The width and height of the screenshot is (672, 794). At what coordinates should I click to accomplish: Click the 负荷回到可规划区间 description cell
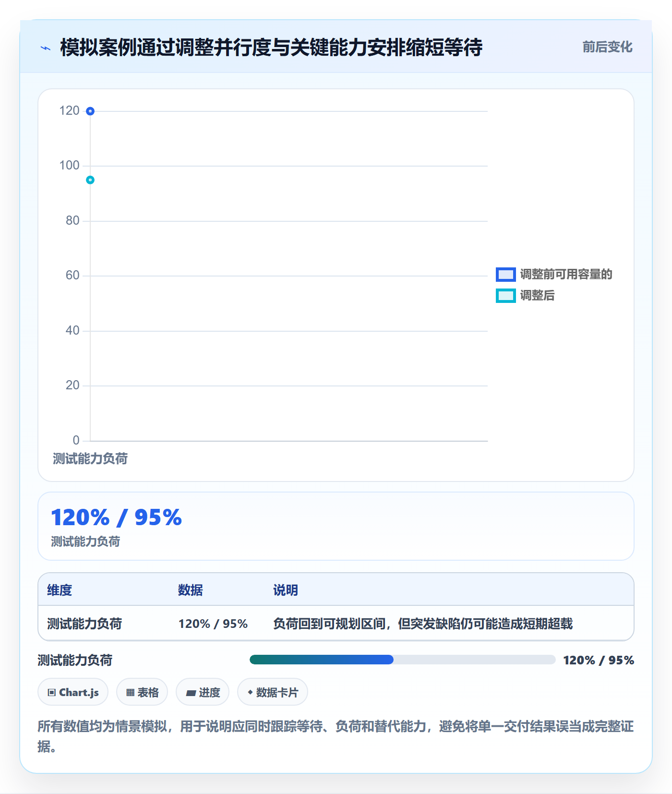point(423,624)
